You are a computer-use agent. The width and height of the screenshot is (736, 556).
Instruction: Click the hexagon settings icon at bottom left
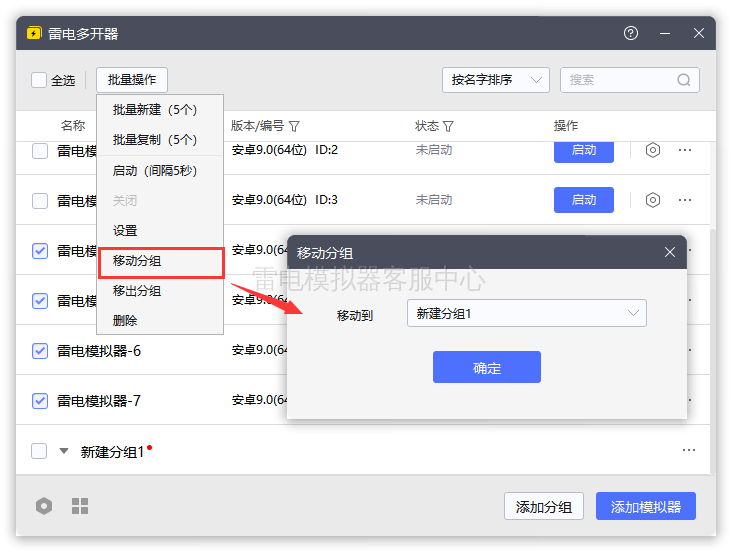pos(44,506)
